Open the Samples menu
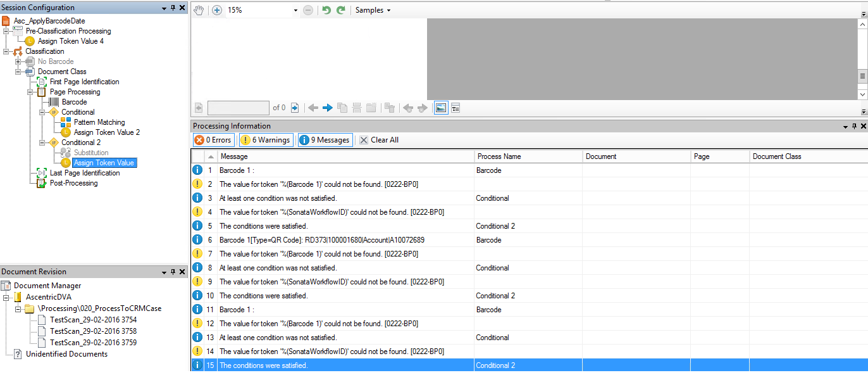 coord(373,10)
